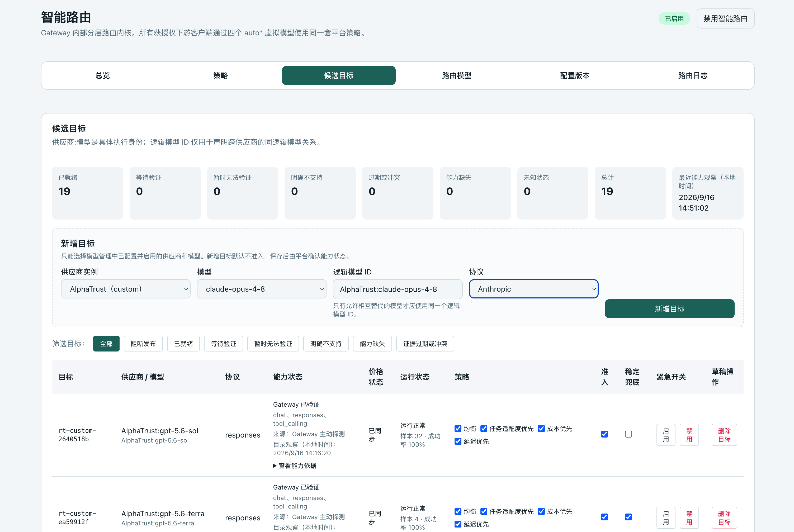The height and width of the screenshot is (532, 794).
Task: Toggle 成本优先 for gpt-5.6-sol row
Action: pos(542,429)
